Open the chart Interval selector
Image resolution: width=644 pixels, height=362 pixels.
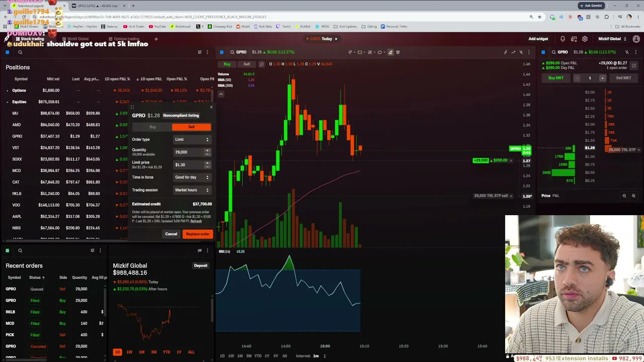coord(313,356)
